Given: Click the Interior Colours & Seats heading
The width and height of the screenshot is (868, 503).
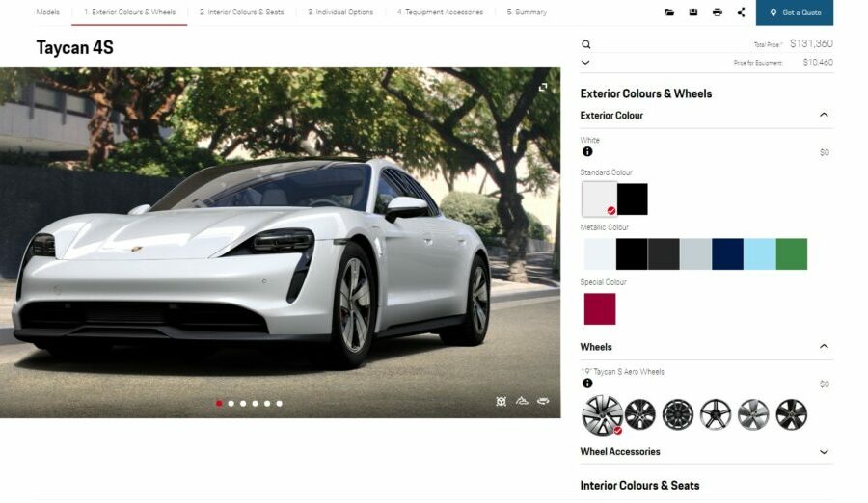Looking at the screenshot, I should point(639,486).
